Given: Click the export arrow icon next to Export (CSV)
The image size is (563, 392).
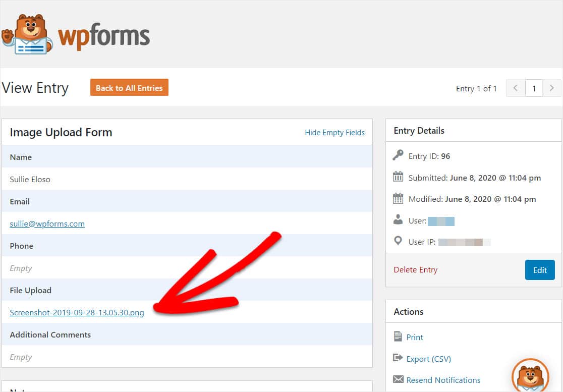Looking at the screenshot, I should tap(398, 358).
